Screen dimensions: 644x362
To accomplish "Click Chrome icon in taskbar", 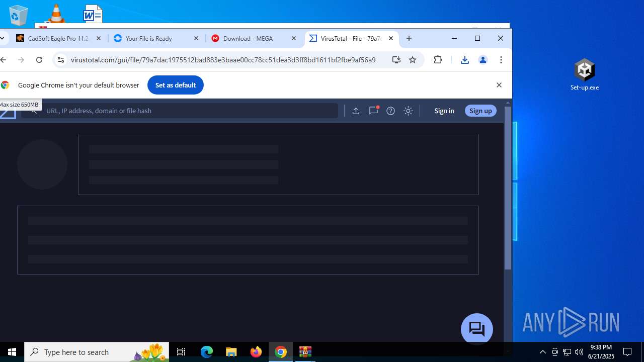I will (x=281, y=352).
